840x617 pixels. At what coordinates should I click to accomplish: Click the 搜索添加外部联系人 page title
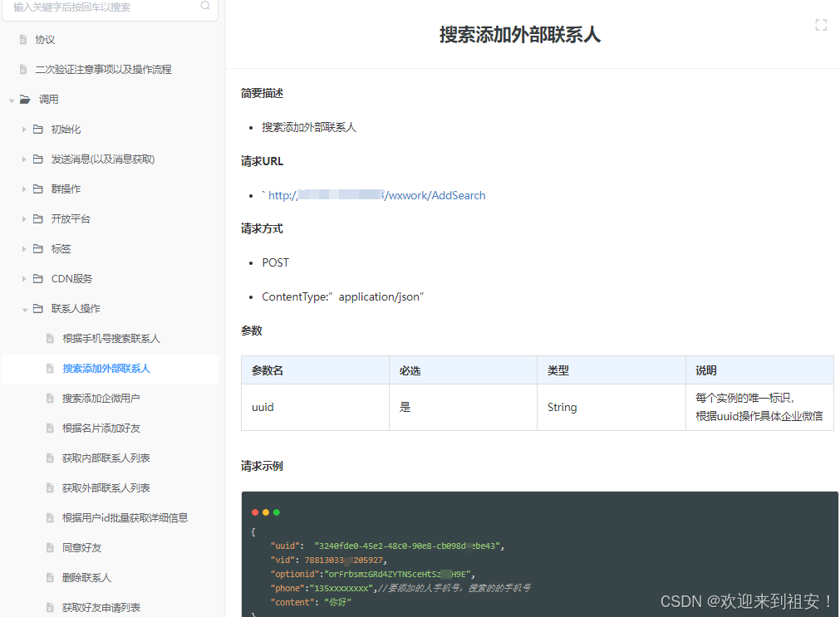[519, 35]
